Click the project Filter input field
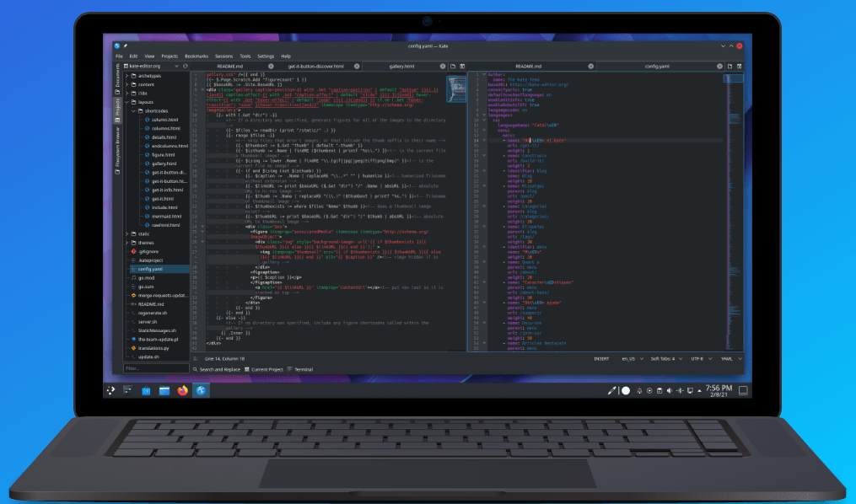Screen dimensions: 856x504 click(156, 368)
